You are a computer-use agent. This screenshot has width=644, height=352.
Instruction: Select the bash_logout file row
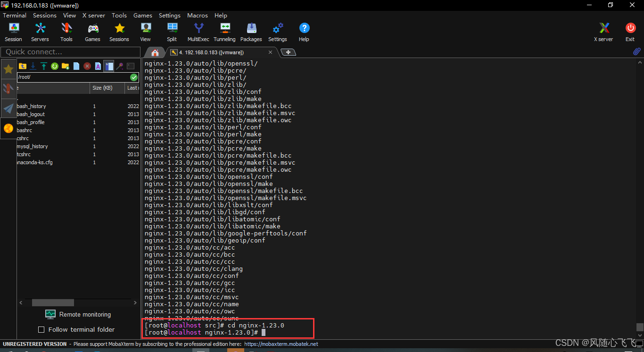78,114
